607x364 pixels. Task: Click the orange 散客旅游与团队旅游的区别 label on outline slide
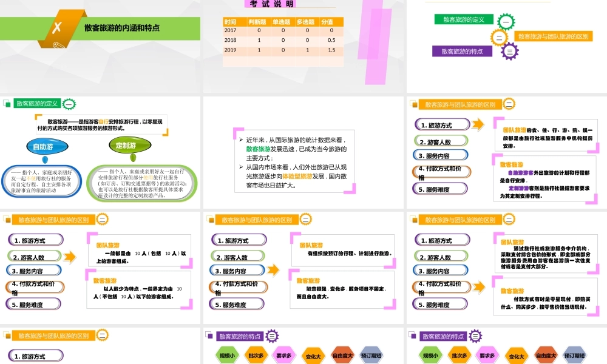(x=553, y=36)
